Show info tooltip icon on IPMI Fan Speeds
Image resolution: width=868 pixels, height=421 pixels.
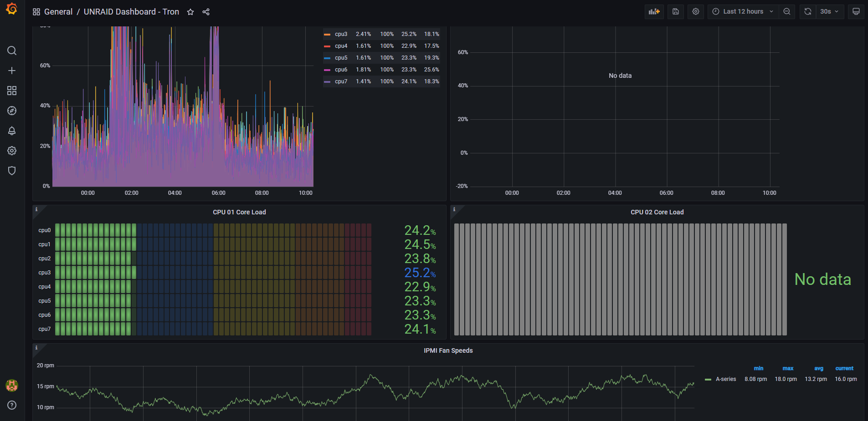(36, 348)
